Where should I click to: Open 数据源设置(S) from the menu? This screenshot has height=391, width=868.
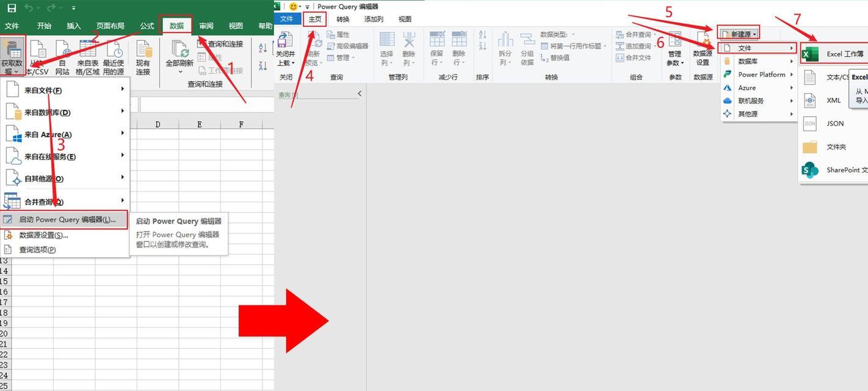(x=65, y=235)
